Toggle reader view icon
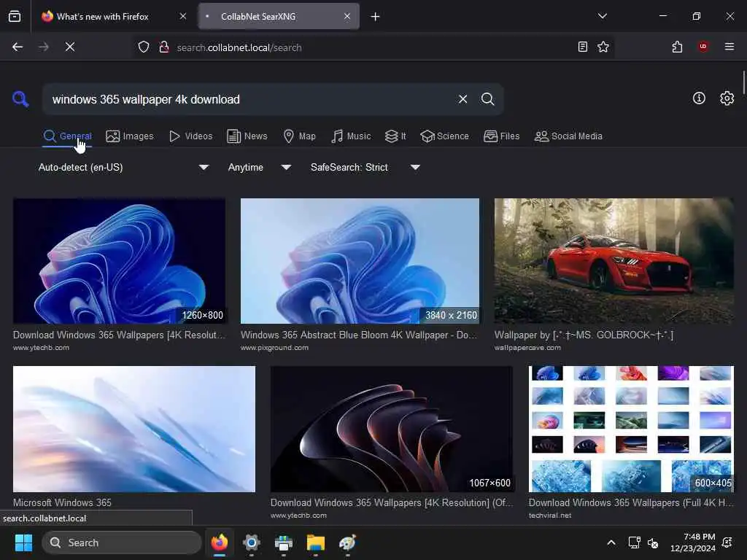Screen dimensions: 747x560 coord(582,47)
